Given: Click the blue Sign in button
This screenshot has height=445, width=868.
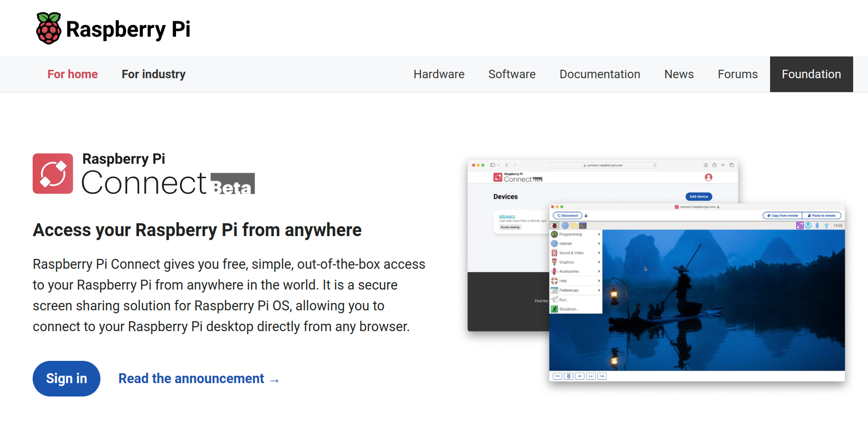Looking at the screenshot, I should pos(66,379).
